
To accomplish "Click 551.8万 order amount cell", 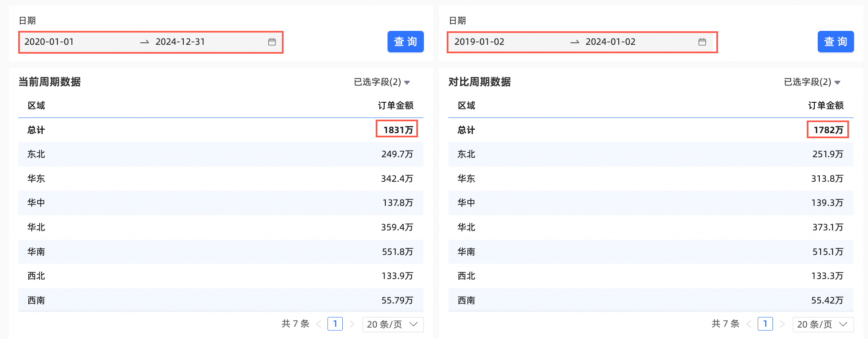I will click(x=398, y=252).
